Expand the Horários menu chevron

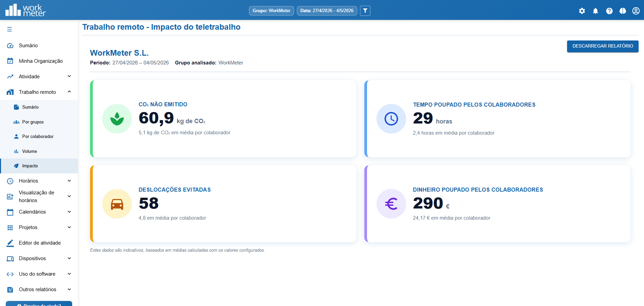(x=69, y=181)
